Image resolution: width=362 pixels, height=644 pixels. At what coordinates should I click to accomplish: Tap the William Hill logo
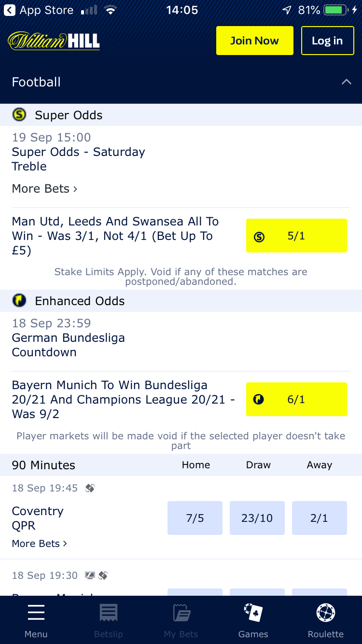point(54,41)
